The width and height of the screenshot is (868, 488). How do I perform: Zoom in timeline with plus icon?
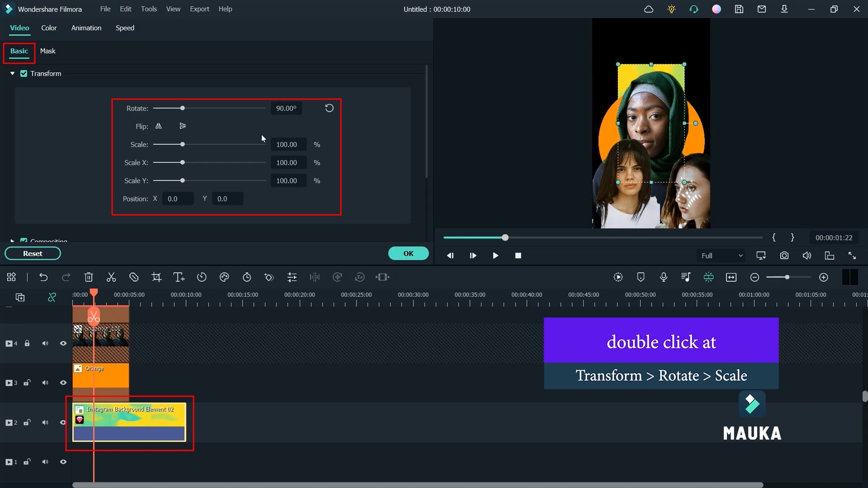tap(824, 277)
